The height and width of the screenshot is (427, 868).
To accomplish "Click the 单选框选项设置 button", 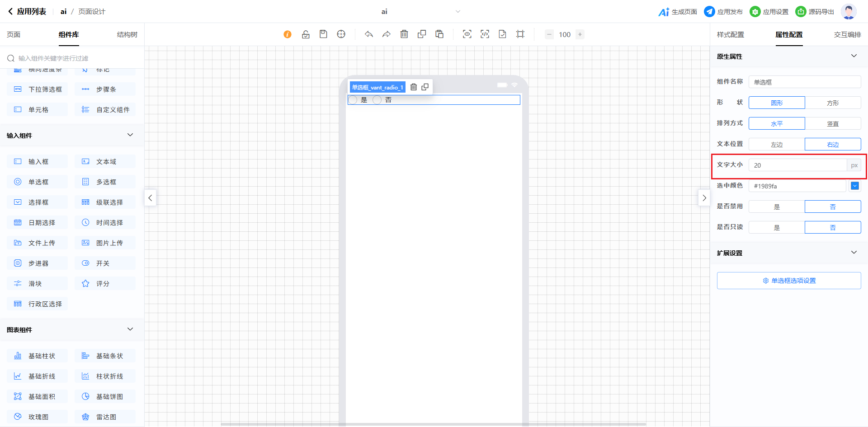I will click(789, 281).
